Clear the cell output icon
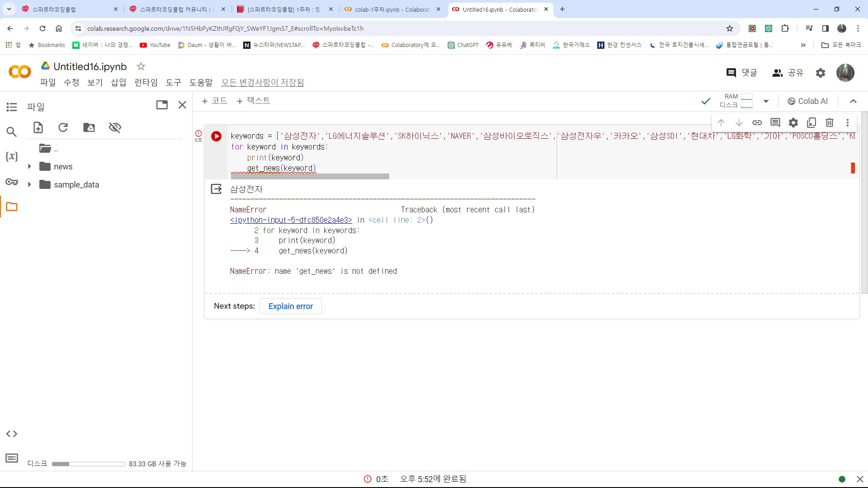This screenshot has height=488, width=868. coord(217,189)
